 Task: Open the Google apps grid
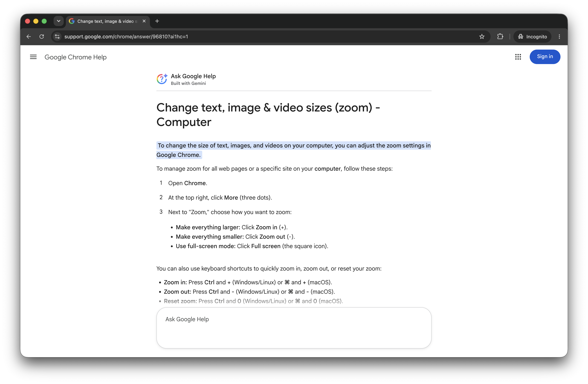[518, 57]
